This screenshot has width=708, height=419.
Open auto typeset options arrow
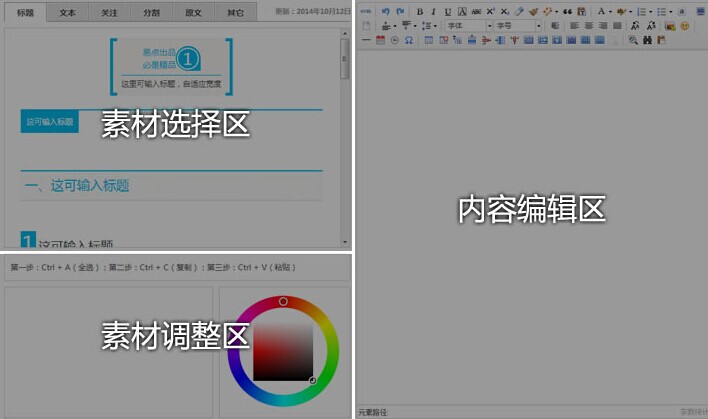[x=557, y=12]
